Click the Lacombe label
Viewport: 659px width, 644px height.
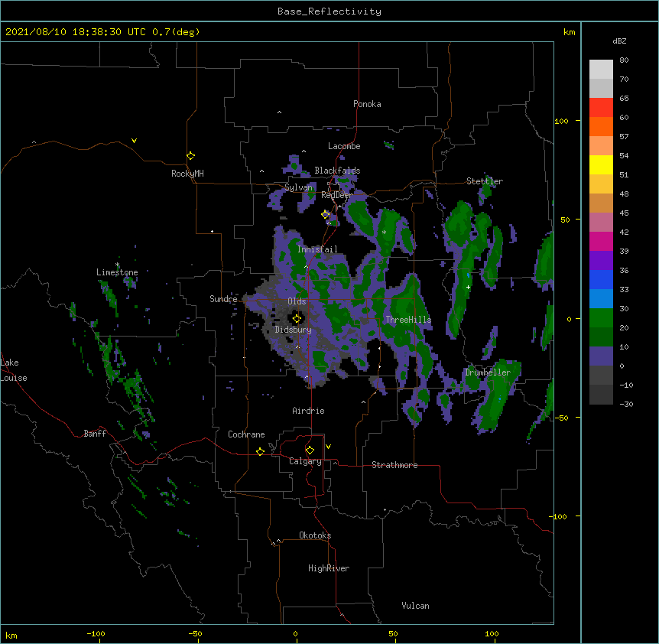click(x=344, y=146)
